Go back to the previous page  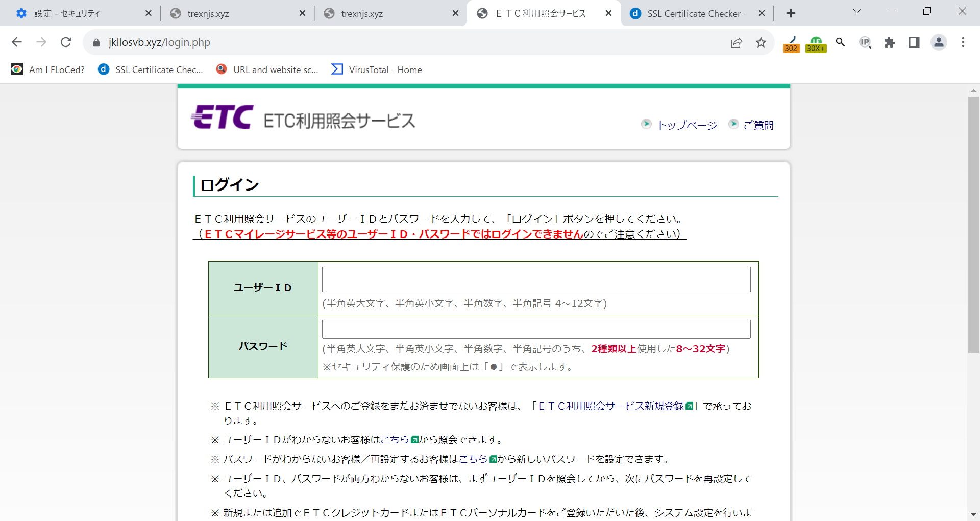point(17,42)
